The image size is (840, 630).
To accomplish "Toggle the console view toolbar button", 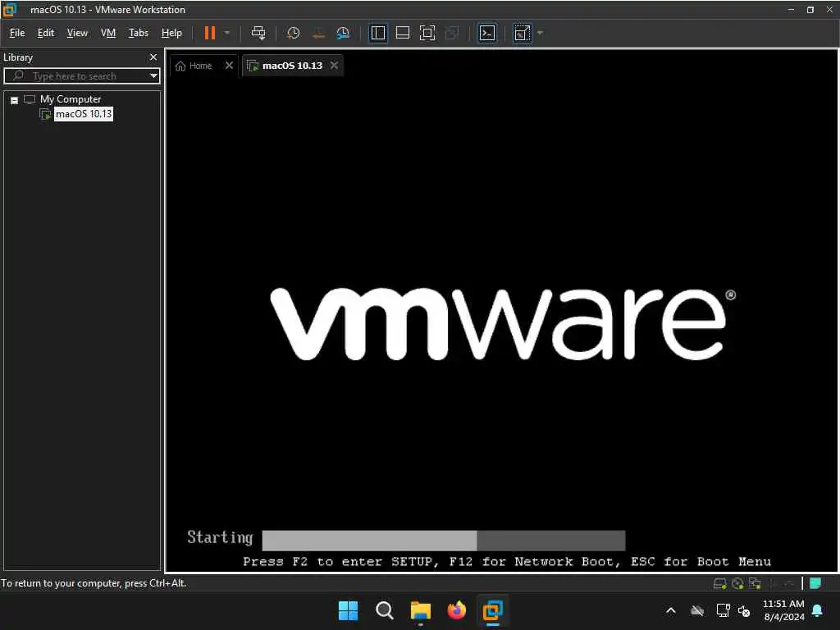I will coord(487,33).
